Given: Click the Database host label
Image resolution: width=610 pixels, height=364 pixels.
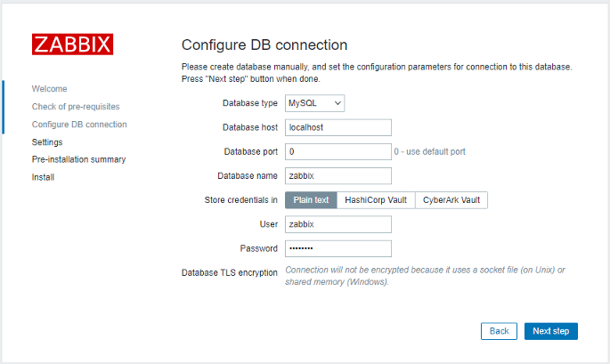Looking at the screenshot, I should pos(250,127).
